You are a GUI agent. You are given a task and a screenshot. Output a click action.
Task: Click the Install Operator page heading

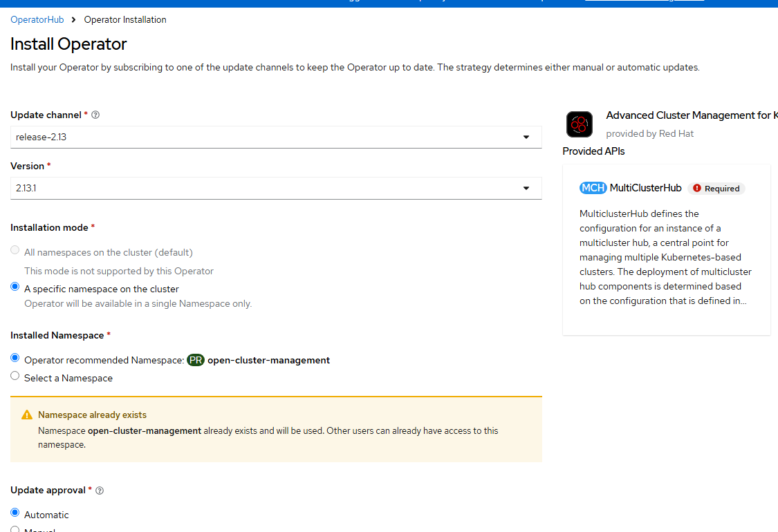[68, 44]
